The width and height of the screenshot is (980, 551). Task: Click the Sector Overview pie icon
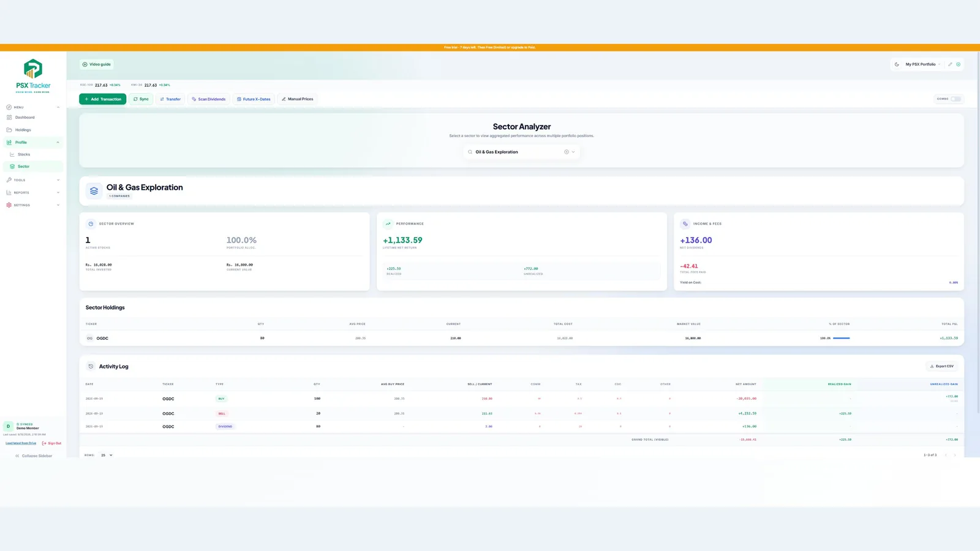(x=91, y=223)
